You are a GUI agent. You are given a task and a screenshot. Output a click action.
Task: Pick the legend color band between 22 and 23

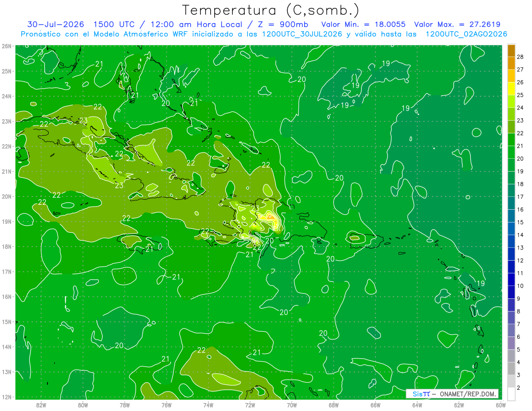(511, 127)
